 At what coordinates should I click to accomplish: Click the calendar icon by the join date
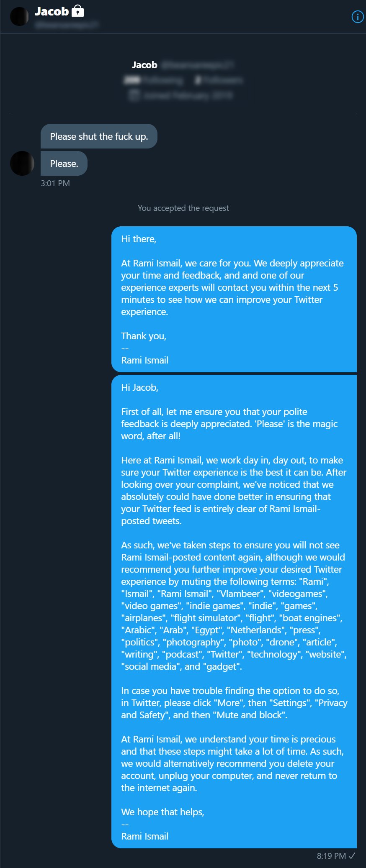point(134,95)
